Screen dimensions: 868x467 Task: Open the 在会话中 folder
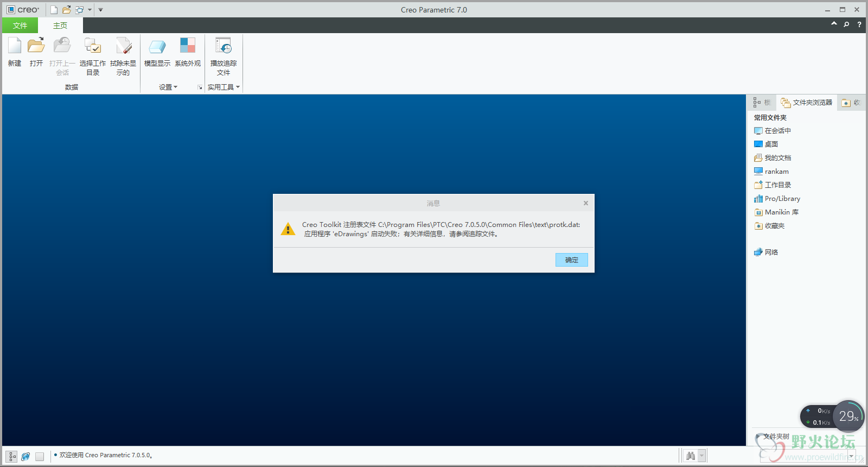tap(773, 131)
